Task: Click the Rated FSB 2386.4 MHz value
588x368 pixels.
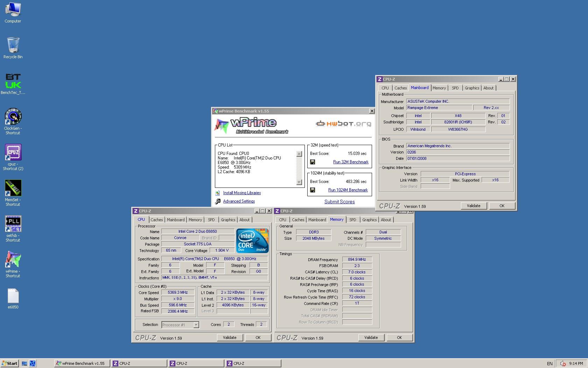Action: pos(178,311)
